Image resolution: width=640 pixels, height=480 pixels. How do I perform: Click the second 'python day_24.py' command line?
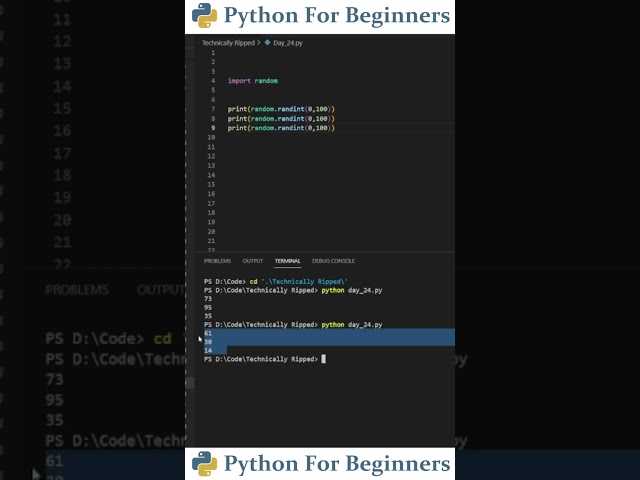[x=293, y=324]
